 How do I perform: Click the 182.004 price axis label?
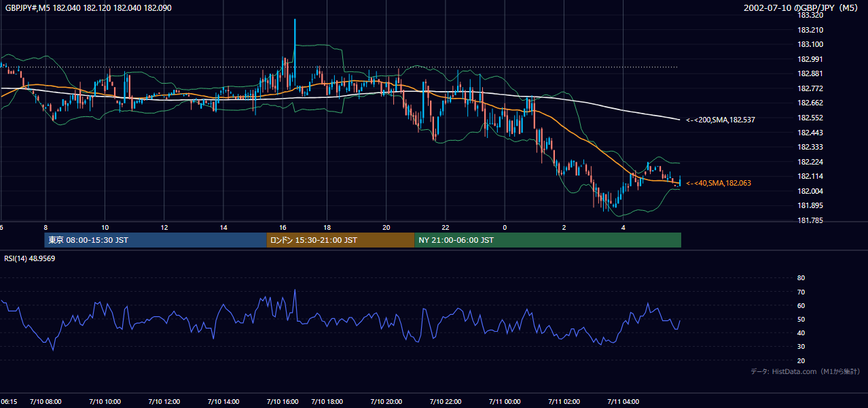(x=810, y=191)
